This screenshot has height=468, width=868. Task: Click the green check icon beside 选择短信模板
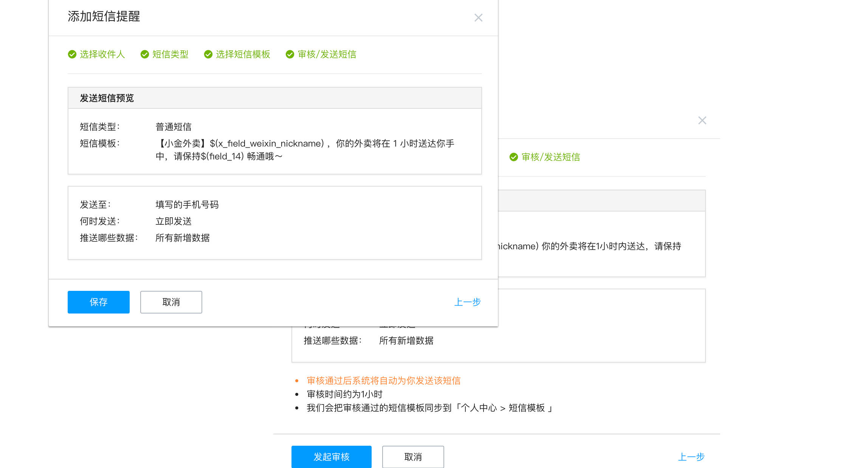point(208,54)
